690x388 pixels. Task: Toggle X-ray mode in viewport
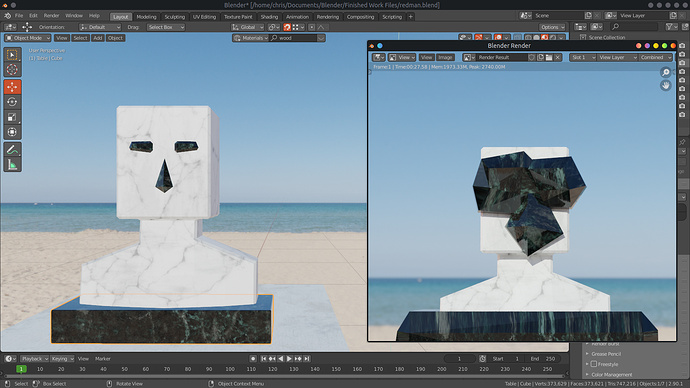pos(518,38)
